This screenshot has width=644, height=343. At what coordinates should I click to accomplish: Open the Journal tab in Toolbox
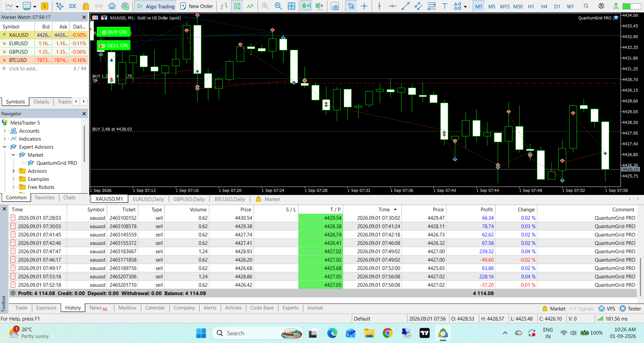(315, 308)
